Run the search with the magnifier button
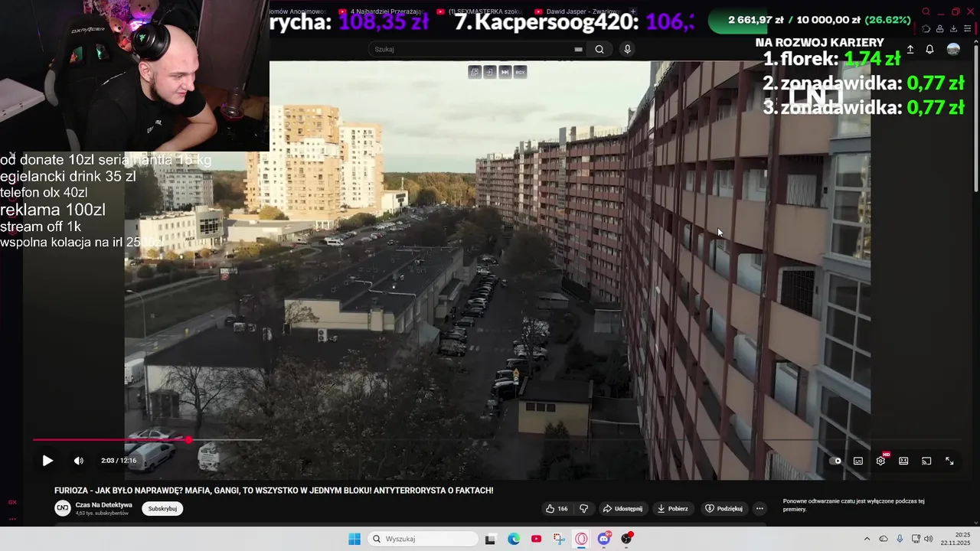 click(599, 49)
